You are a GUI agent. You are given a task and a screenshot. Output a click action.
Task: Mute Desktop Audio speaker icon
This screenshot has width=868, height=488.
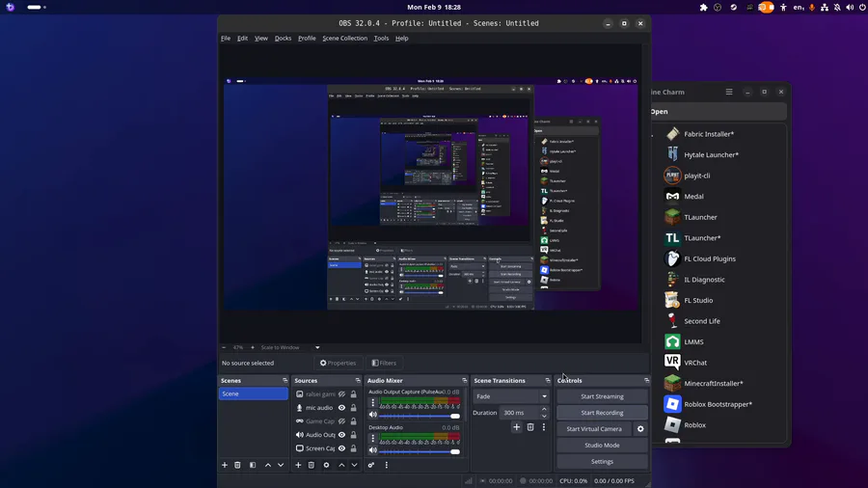coord(373,451)
